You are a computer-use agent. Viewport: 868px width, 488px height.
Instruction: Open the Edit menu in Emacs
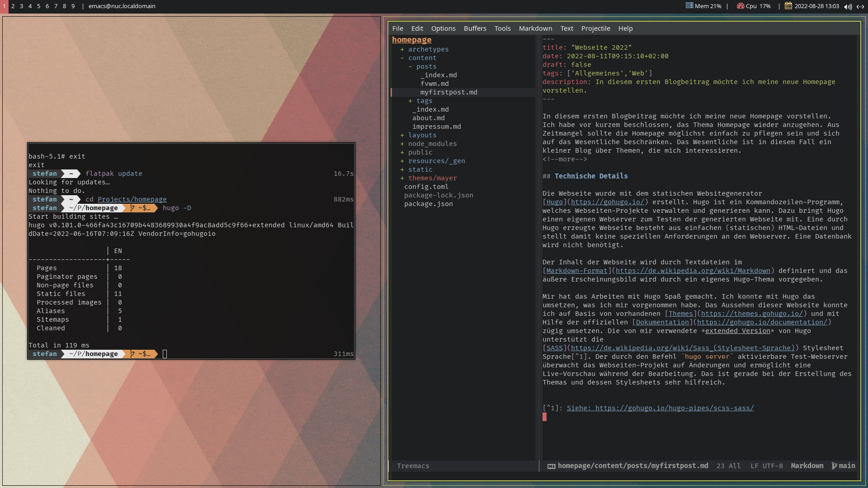(x=417, y=28)
